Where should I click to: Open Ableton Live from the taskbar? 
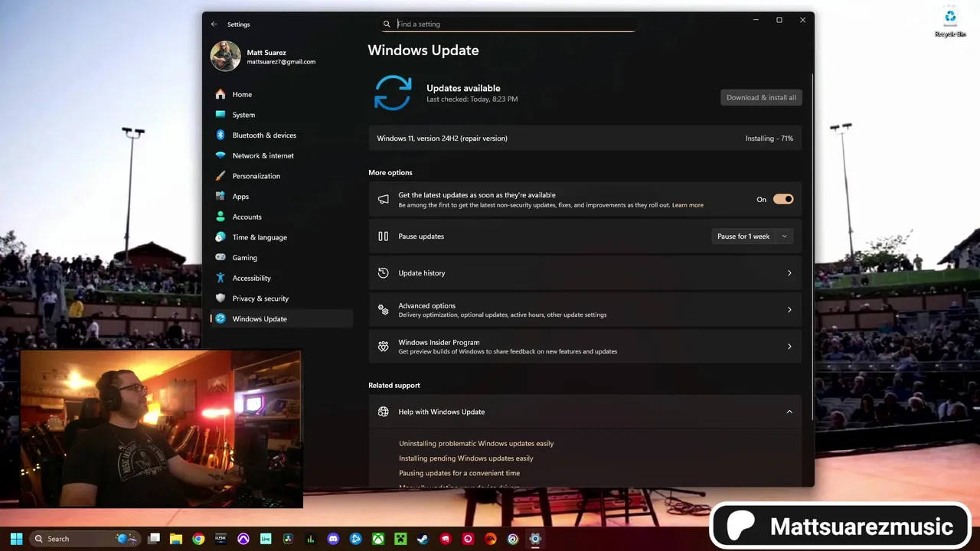(x=266, y=539)
